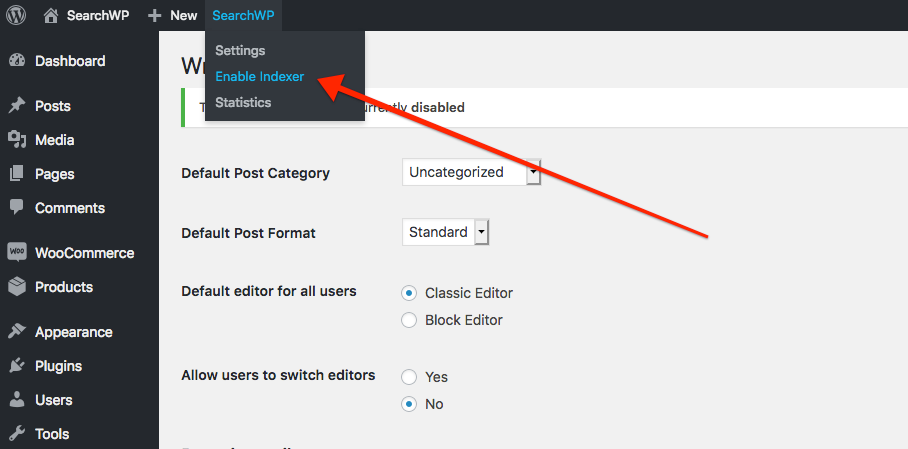Click the word disabled in the notice
Image resolution: width=908 pixels, height=449 pixels.
pyautogui.click(x=438, y=107)
